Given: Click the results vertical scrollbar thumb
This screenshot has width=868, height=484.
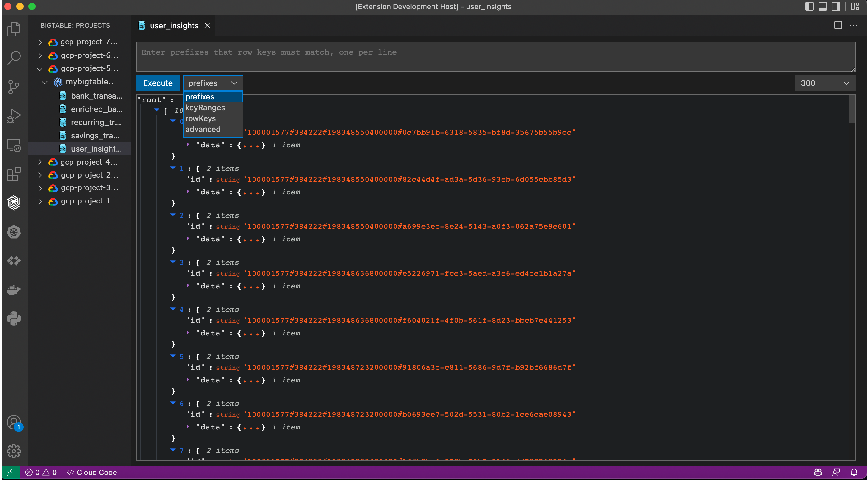Looking at the screenshot, I should click(x=852, y=109).
